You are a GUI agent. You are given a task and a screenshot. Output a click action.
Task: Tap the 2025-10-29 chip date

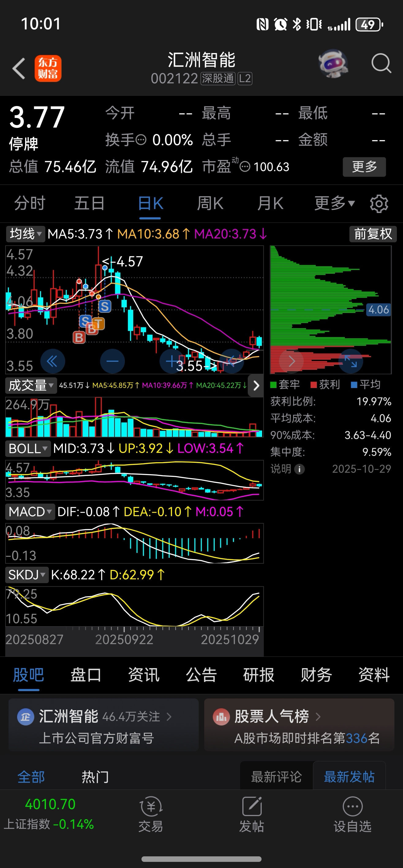pos(362,469)
